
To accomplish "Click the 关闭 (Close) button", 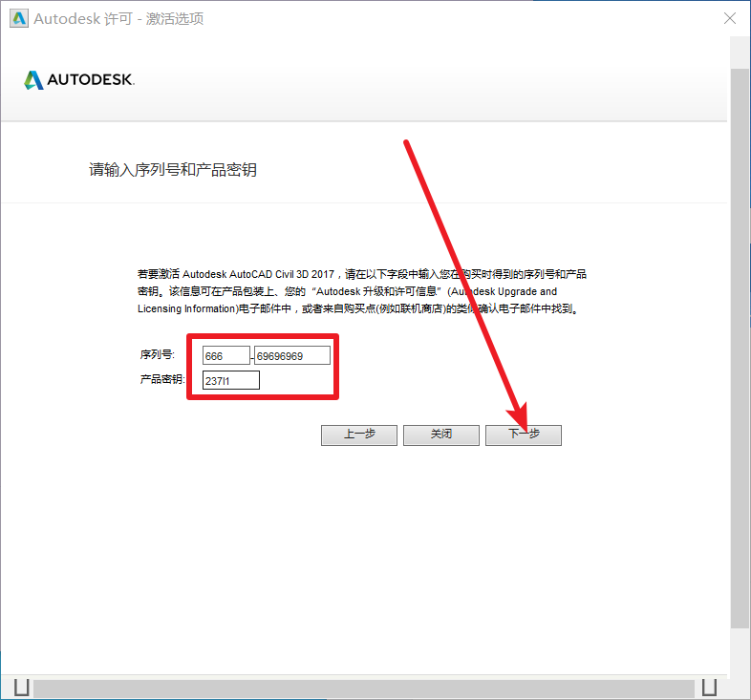I will [441, 435].
